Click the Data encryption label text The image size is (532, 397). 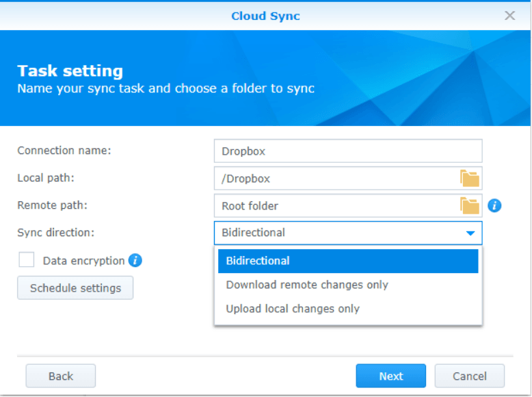pos(83,261)
